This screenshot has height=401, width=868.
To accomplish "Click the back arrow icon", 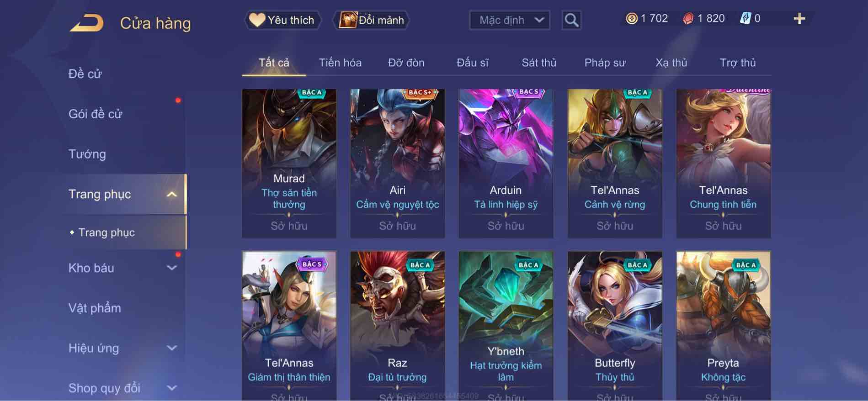I will pos(87,23).
